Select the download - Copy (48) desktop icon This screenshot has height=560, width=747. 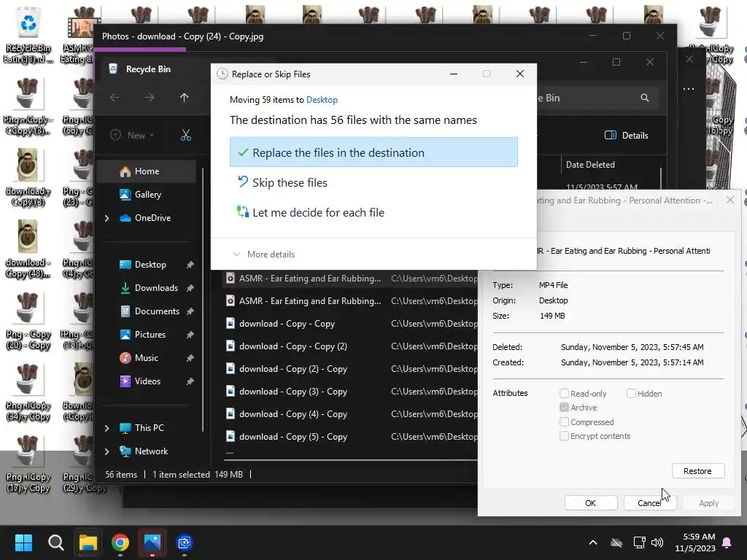point(28,249)
